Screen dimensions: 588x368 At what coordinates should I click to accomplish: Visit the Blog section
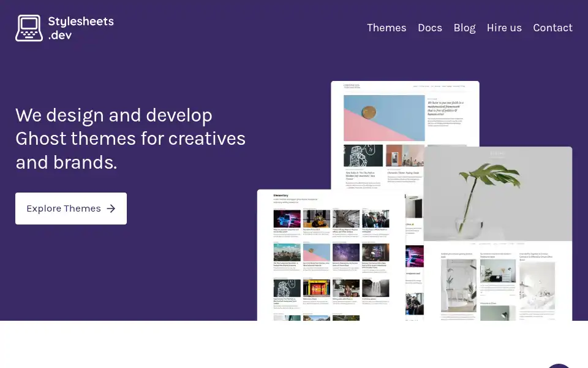464,28
